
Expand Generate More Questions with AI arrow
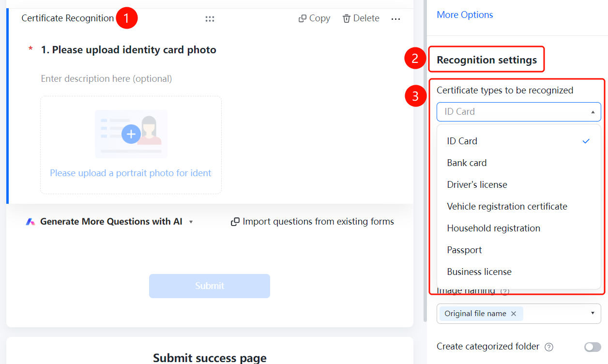(191, 222)
